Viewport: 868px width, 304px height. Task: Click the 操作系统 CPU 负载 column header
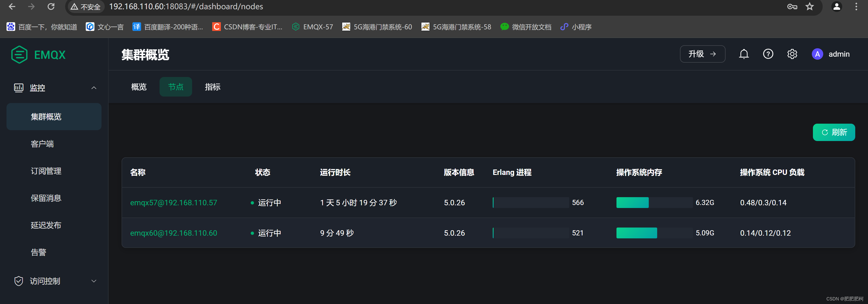[x=772, y=172]
